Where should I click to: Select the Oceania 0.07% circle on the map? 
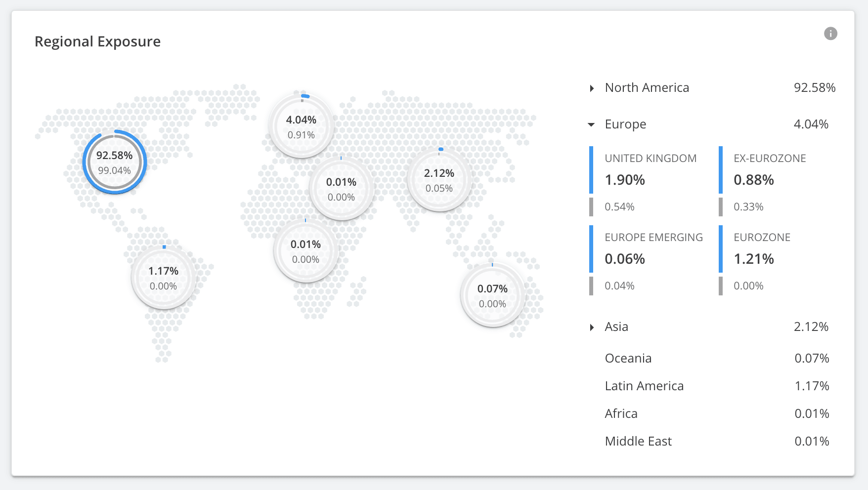click(492, 296)
